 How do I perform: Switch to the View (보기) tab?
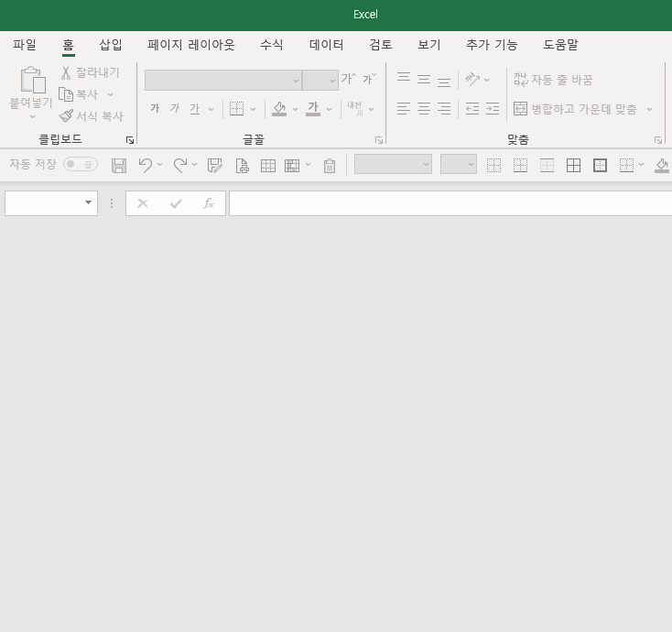tap(429, 45)
